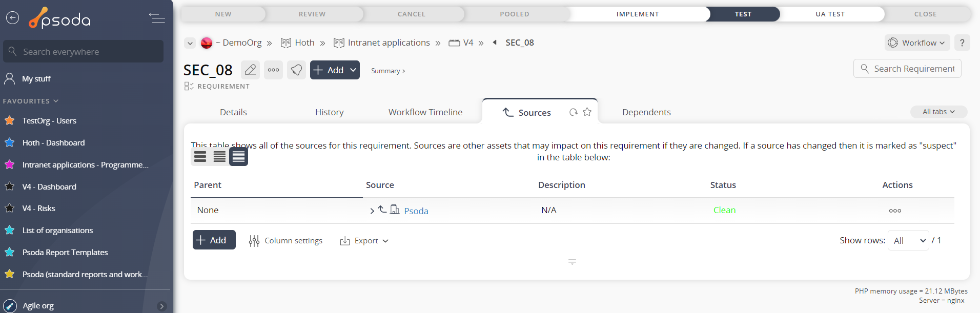Image resolution: width=980 pixels, height=313 pixels.
Task: Open the help question mark button
Action: pyautogui.click(x=962, y=43)
